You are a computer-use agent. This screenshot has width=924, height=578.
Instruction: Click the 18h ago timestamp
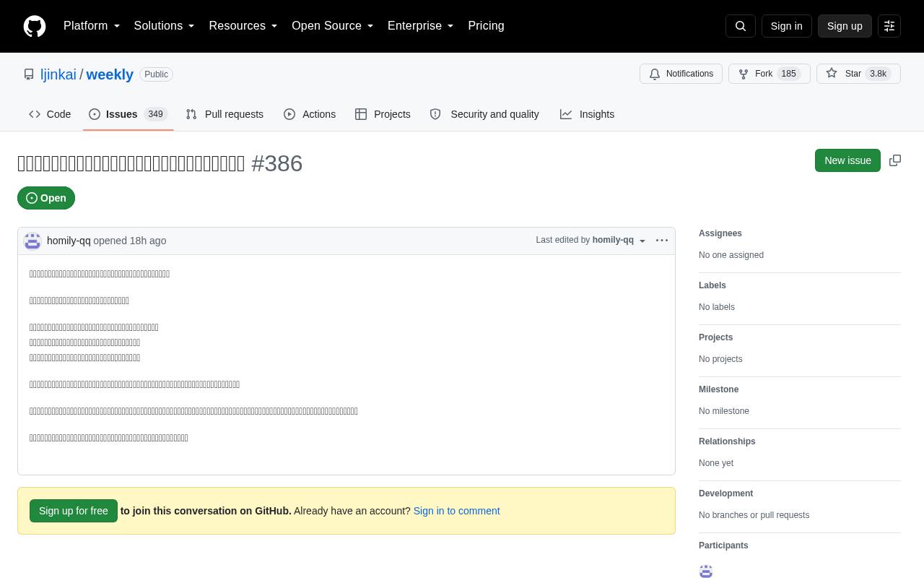pos(148,241)
